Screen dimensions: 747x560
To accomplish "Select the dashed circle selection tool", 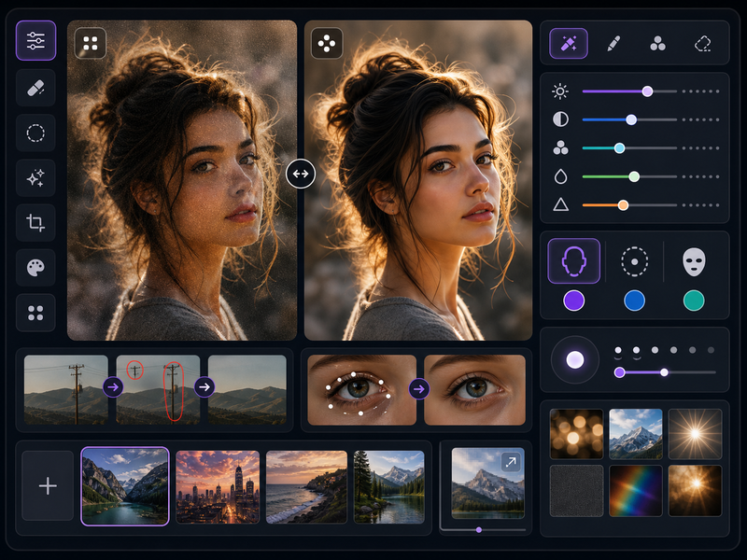I will (35, 133).
